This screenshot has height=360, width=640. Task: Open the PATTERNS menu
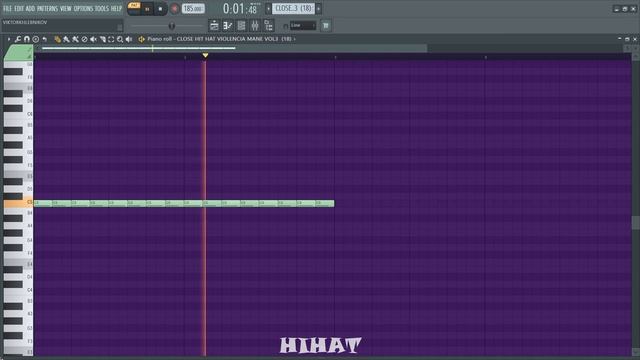click(47, 8)
